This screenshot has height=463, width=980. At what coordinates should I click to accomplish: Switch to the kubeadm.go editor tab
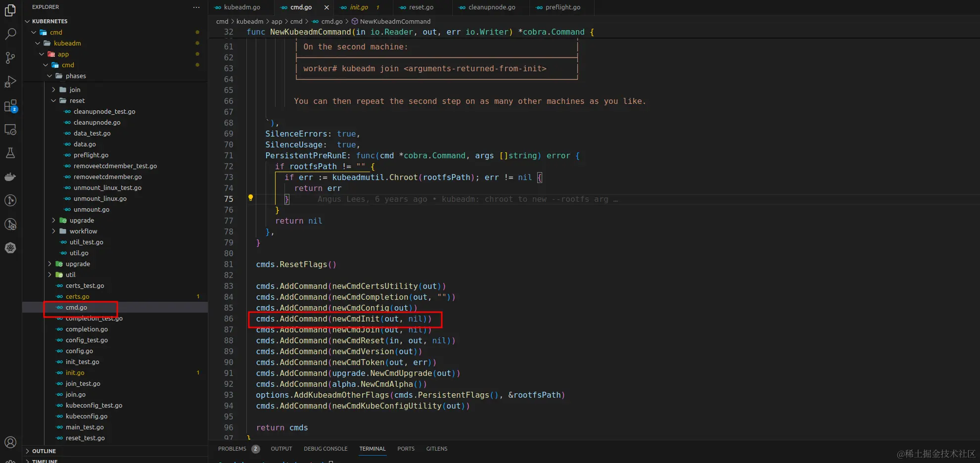tap(242, 7)
